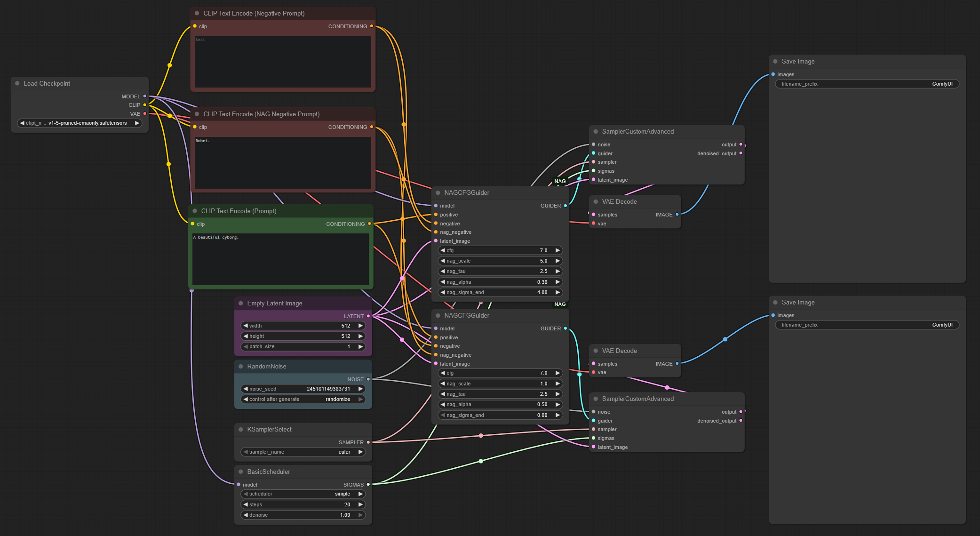Click the MODEL output socket on Load Checkpoint
Viewport: 980px width, 536px height.
point(145,96)
